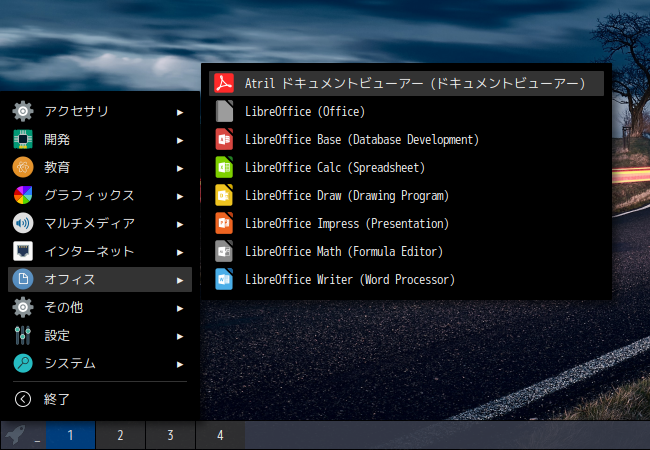Launch LibreOffice Base (Database Development)
Image resolution: width=650 pixels, height=450 pixels.
pos(406,140)
